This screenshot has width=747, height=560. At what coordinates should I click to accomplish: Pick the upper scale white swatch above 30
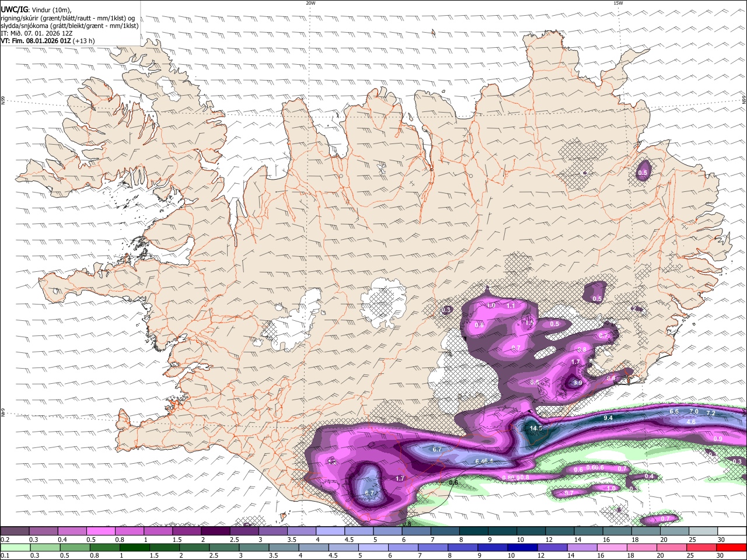click(x=731, y=531)
